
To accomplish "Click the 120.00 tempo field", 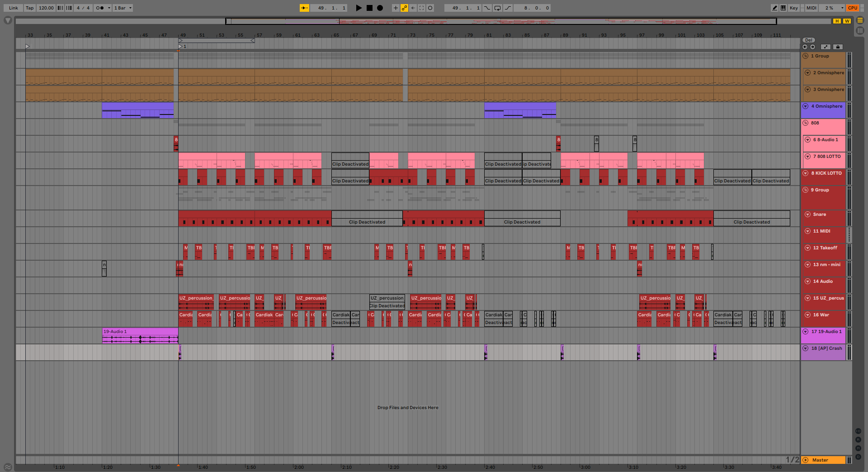I will tap(46, 8).
